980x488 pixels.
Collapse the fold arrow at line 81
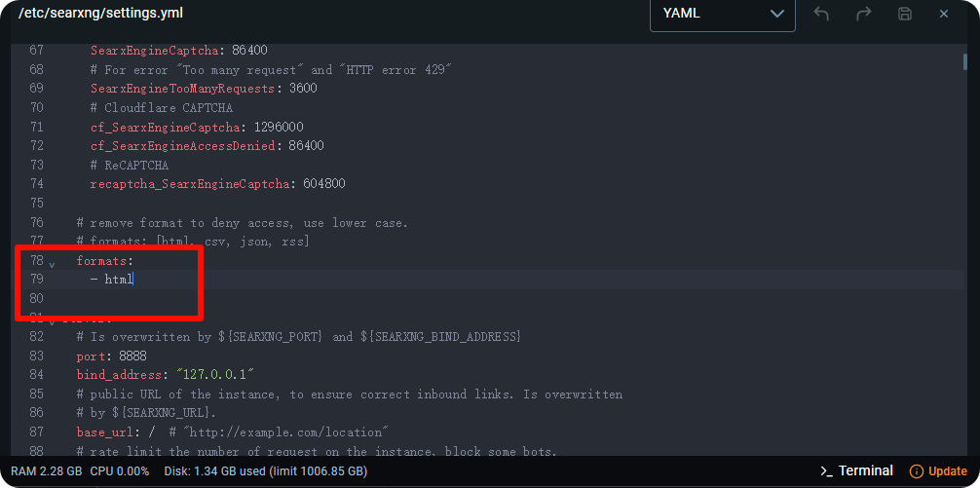(52, 319)
